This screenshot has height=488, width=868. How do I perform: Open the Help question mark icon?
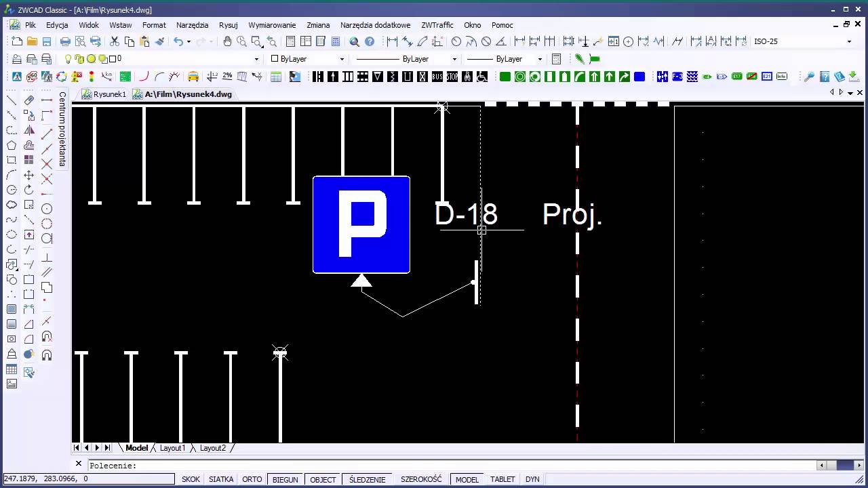pos(370,41)
